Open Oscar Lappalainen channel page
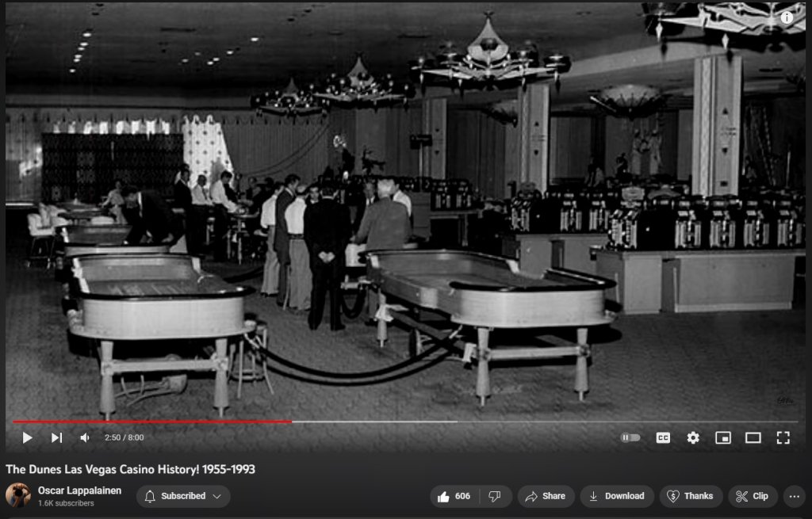 click(x=79, y=490)
